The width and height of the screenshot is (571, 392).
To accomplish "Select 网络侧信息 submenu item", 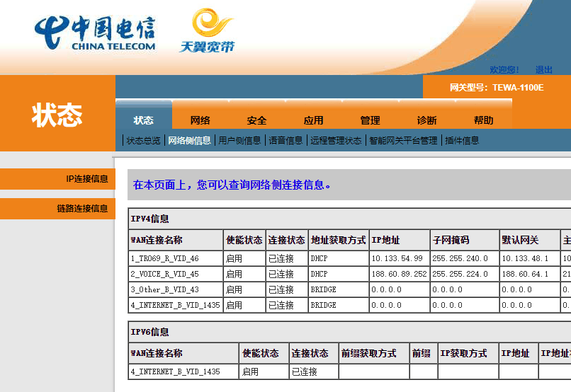I will (x=189, y=140).
